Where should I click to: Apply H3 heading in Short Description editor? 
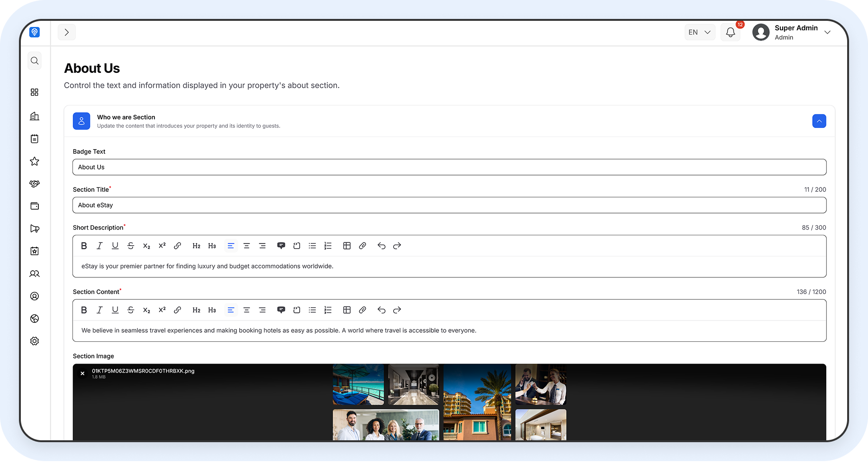point(212,246)
